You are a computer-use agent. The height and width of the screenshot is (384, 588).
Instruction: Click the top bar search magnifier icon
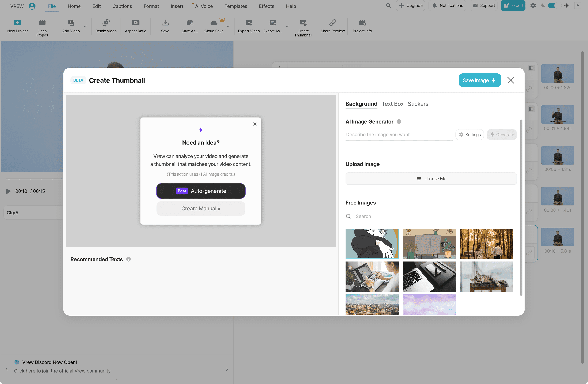coord(388,5)
